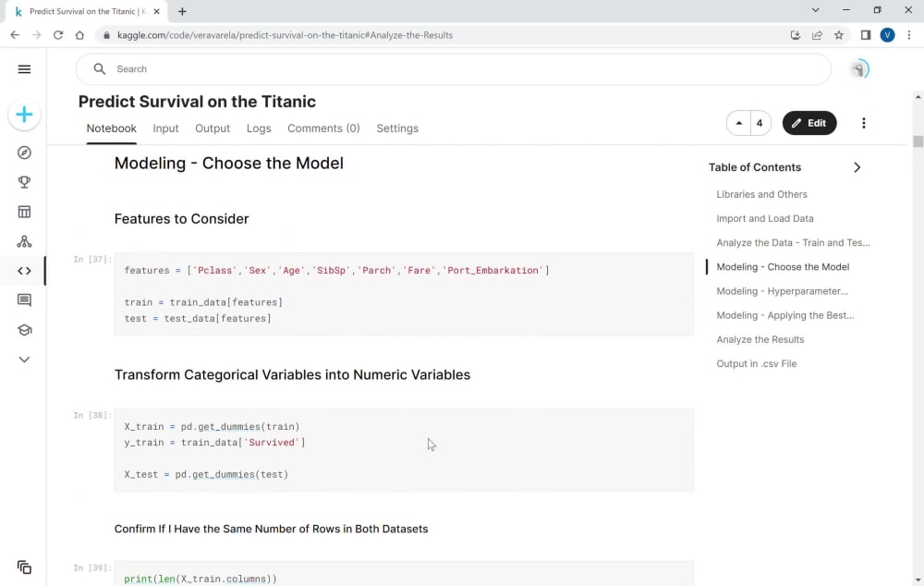Click the blue Create plus button
Image resolution: width=924 pixels, height=586 pixels.
point(24,115)
